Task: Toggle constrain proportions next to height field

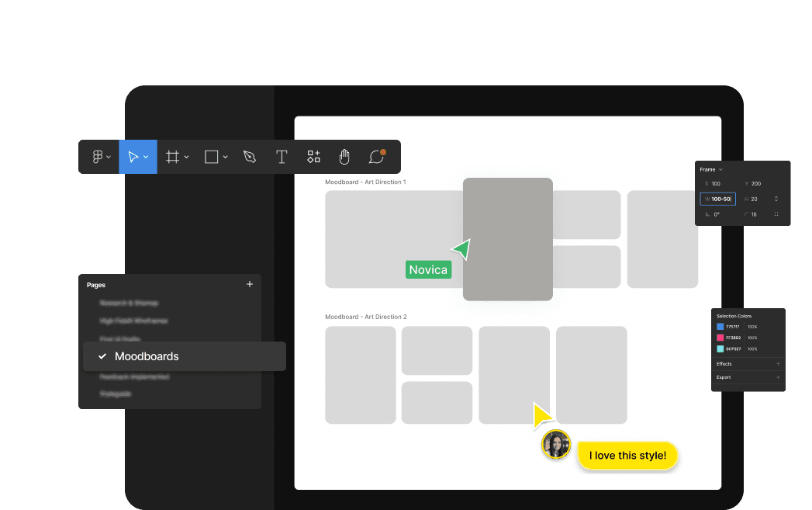Action: coord(776,199)
